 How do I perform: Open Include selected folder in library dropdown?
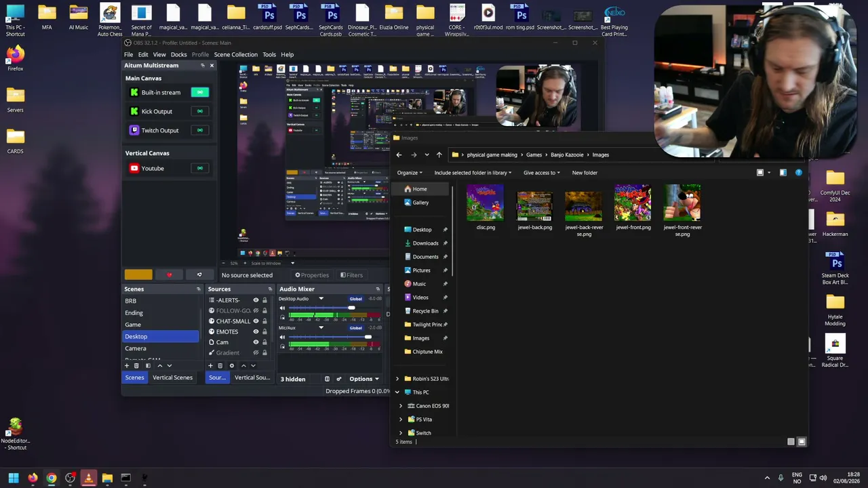473,173
